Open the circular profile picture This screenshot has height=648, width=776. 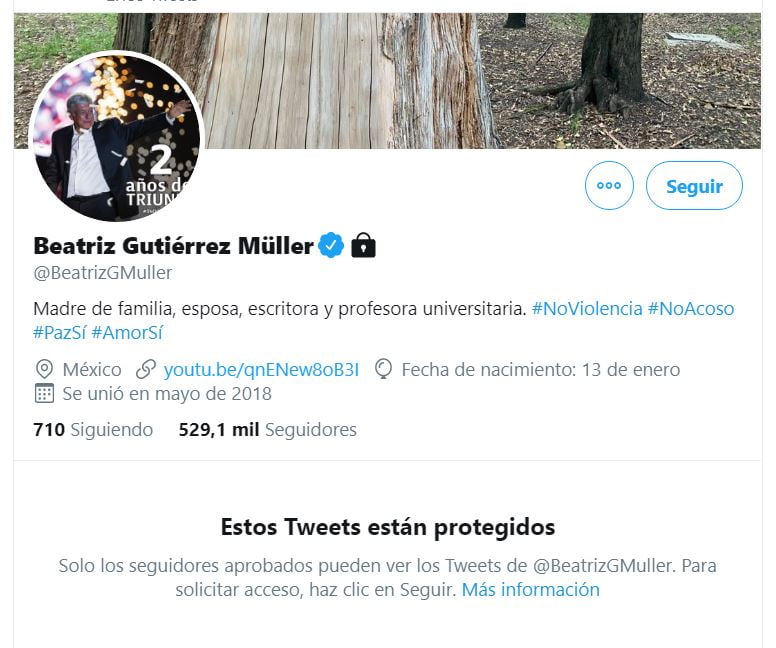coord(116,137)
